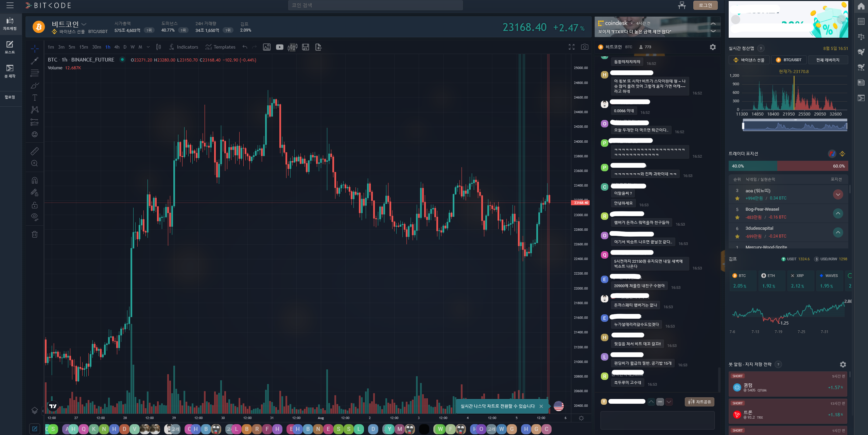Switch to Nasdaq via US flag
The height and width of the screenshot is (435, 868).
tap(559, 406)
